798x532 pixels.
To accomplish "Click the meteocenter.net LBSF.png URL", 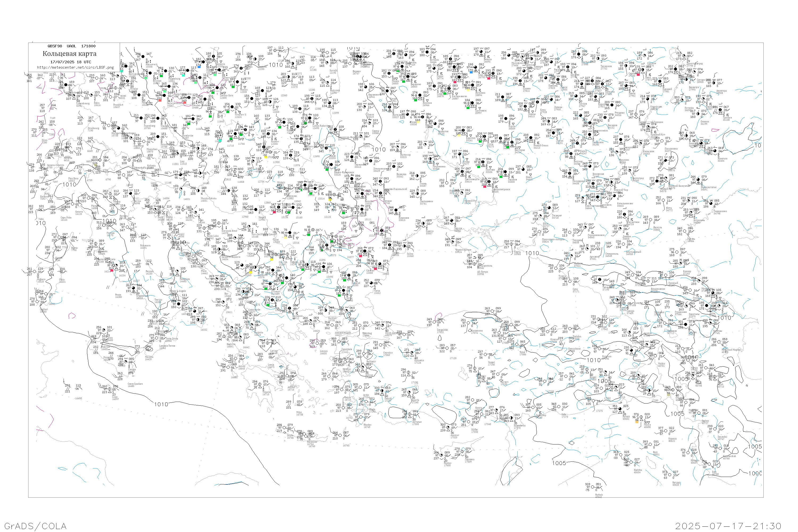I will click(x=75, y=68).
